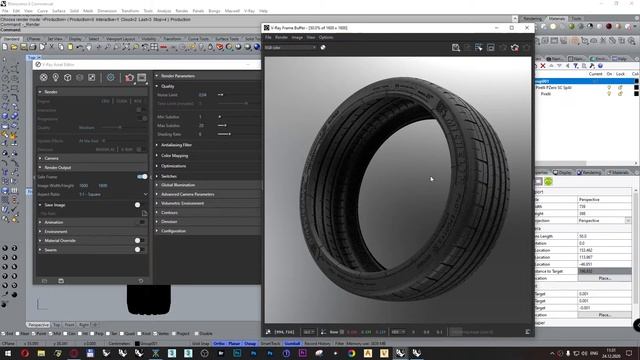Click the Windows Start button
Viewport: 640px width, 360px height.
(x=7, y=353)
